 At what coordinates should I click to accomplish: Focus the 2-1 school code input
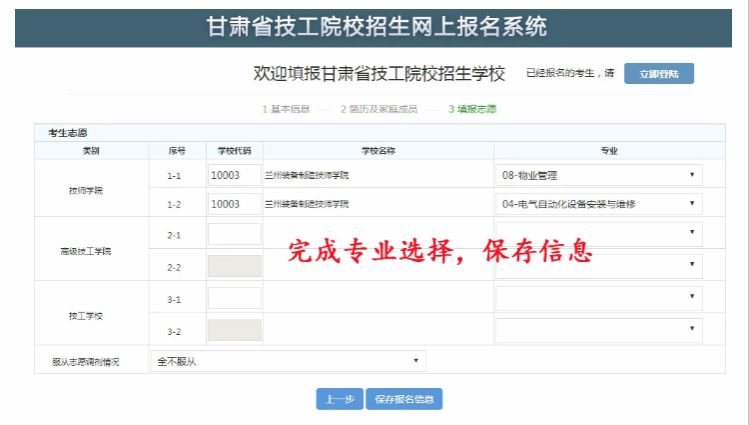pyautogui.click(x=234, y=234)
